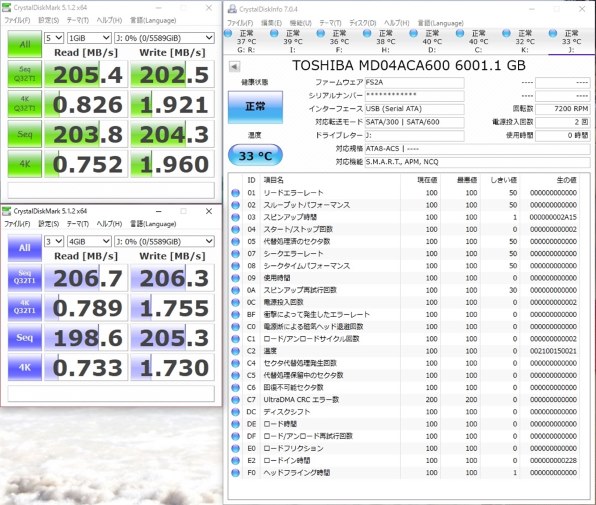Image resolution: width=596 pixels, height=505 pixels.
Task: Click the blue 正常 health status button
Action: (255, 107)
